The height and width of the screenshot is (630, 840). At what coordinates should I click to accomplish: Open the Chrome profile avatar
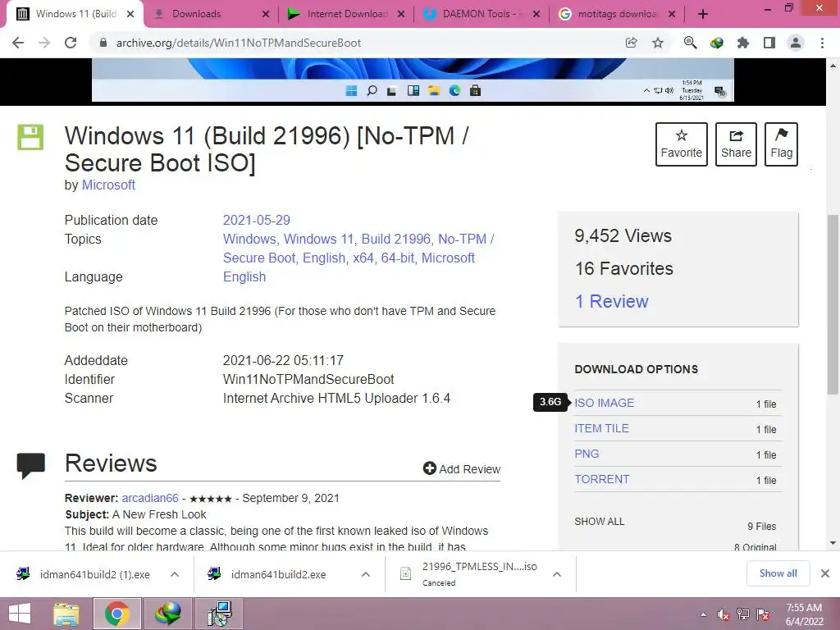click(x=796, y=43)
